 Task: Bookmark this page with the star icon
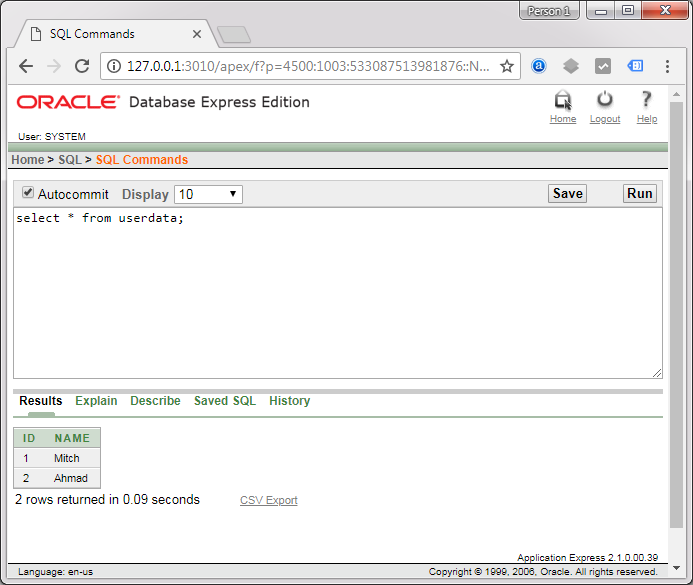pyautogui.click(x=507, y=67)
